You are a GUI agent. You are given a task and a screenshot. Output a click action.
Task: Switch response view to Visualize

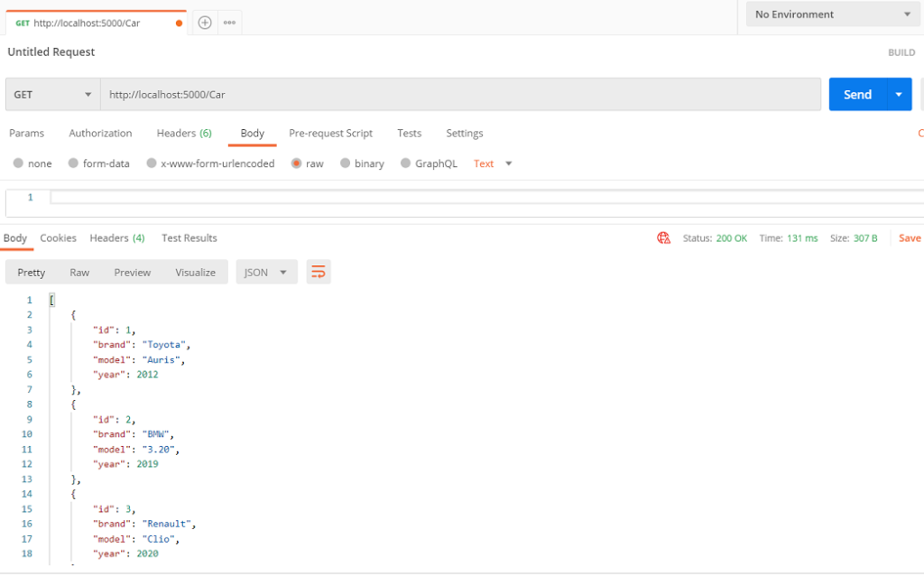click(x=195, y=273)
